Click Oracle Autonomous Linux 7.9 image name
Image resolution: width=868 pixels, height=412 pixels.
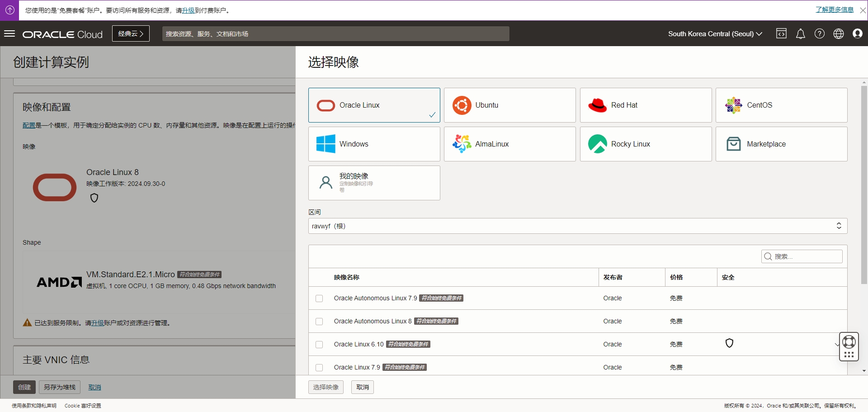375,298
